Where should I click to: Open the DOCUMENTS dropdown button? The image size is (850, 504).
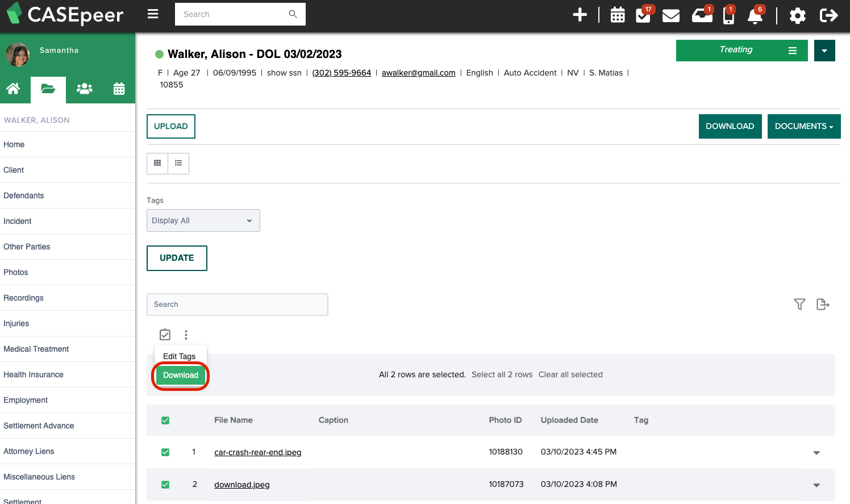click(804, 126)
